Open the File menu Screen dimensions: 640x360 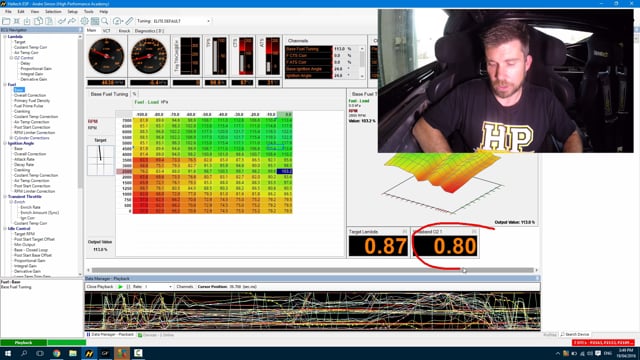click(x=8, y=12)
